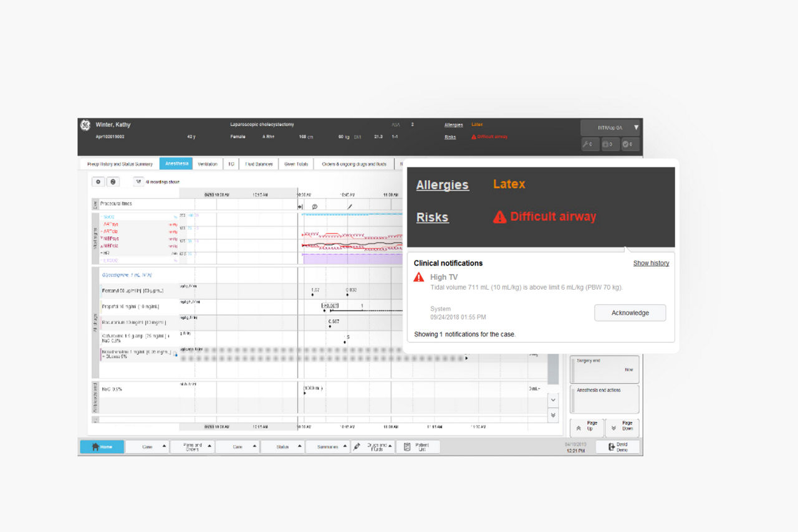This screenshot has width=798, height=532.
Task: Expand the Summaries dropdown in bottom bar
Action: pos(328,447)
